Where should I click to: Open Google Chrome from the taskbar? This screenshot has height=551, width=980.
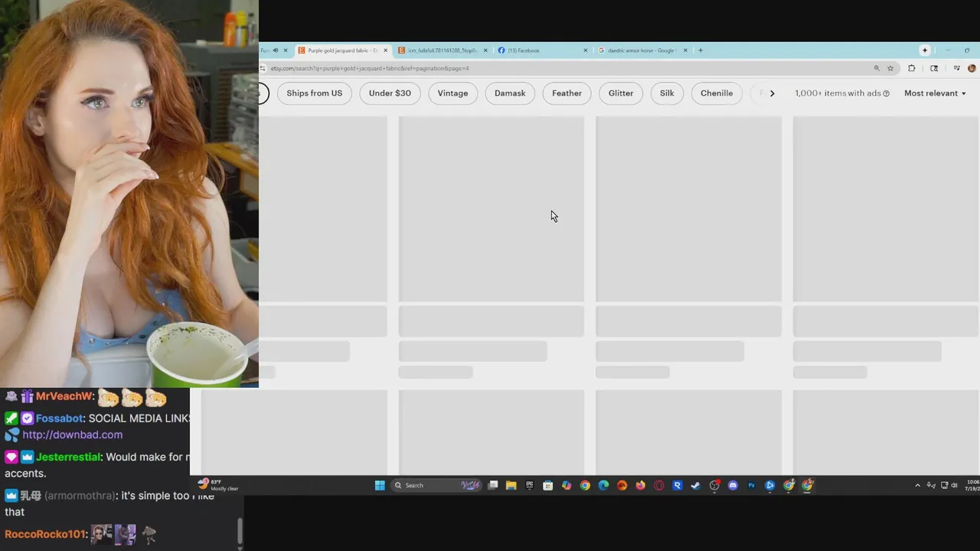[585, 485]
